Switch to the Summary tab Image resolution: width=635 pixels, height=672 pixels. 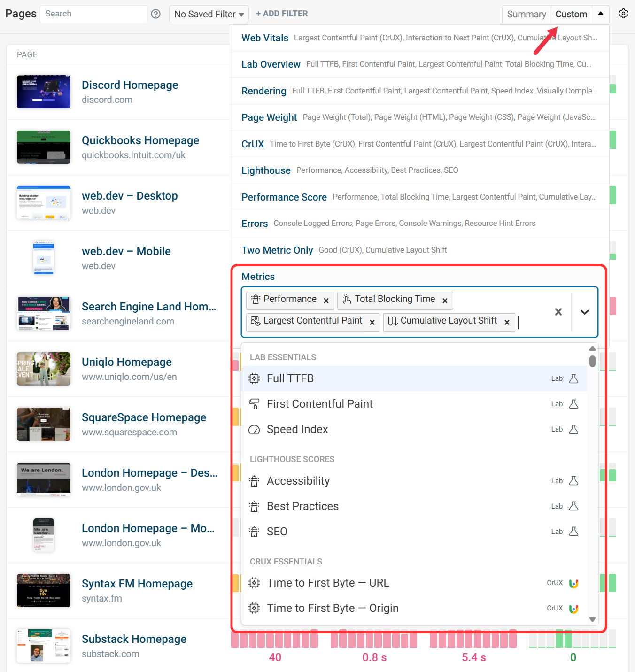pyautogui.click(x=527, y=14)
